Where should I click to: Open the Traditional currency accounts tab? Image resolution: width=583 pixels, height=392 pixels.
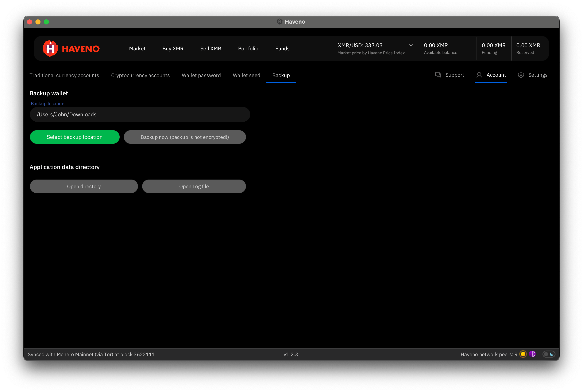64,75
